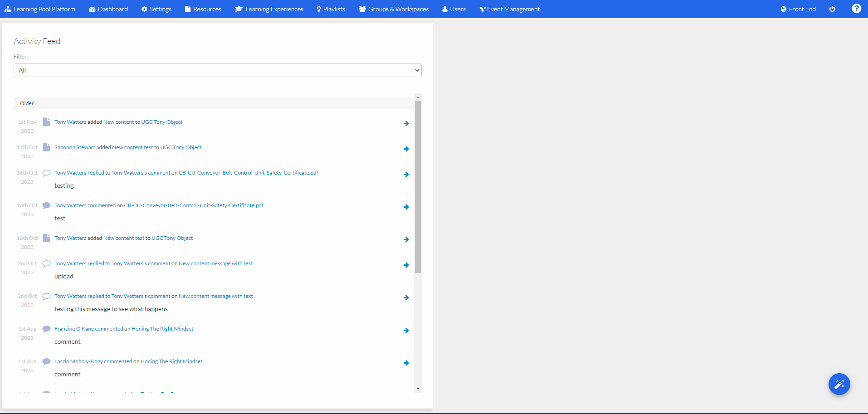Click 'Honing The Right Mindset' link
868x414 pixels.
[162, 328]
